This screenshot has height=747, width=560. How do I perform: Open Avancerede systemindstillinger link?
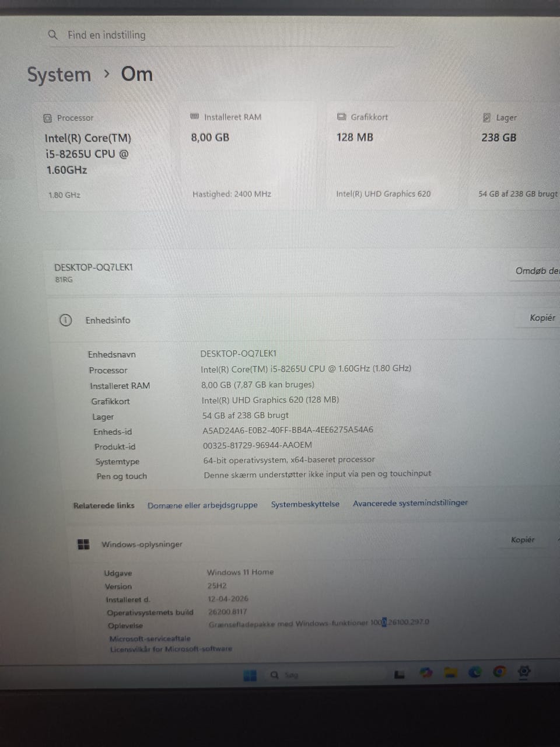pyautogui.click(x=410, y=502)
